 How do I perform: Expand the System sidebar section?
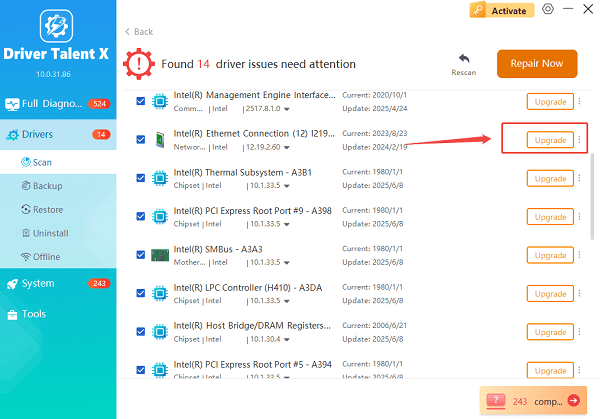58,284
